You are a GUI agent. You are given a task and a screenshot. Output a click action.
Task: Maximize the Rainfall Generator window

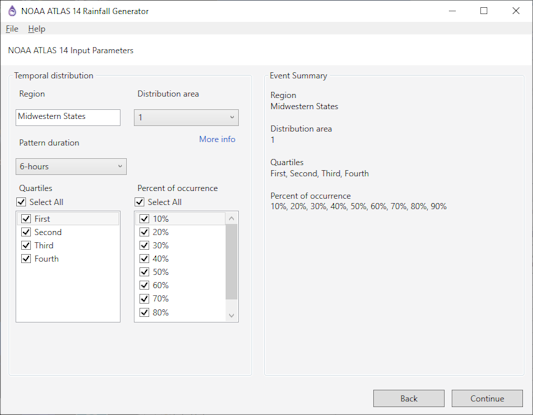pyautogui.click(x=484, y=11)
